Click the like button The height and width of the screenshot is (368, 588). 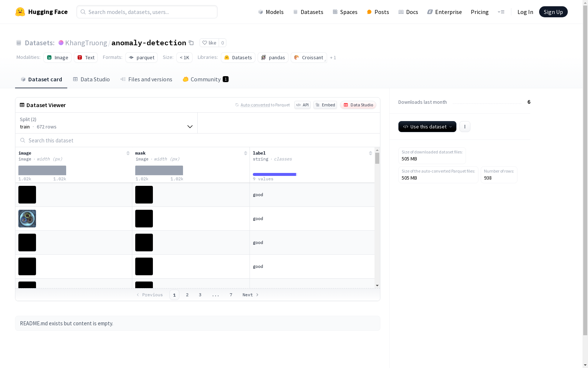209,43
